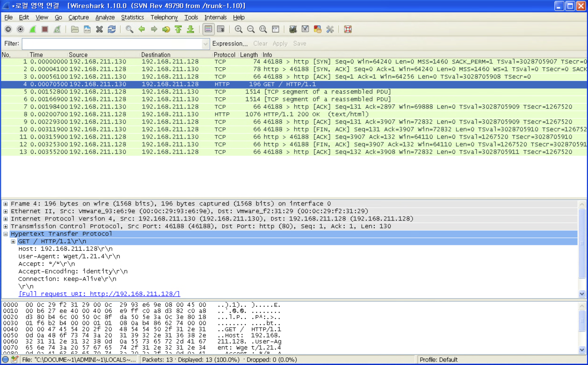The height and width of the screenshot is (365, 588).
Task: Click the Expression... button
Action: [x=230, y=44]
